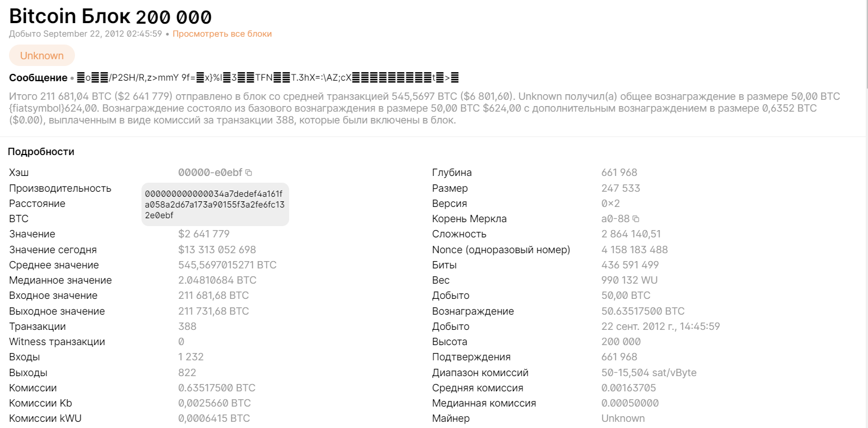The image size is (868, 428).
Task: Select the Nonce value 4 158 183 488
Action: point(635,250)
